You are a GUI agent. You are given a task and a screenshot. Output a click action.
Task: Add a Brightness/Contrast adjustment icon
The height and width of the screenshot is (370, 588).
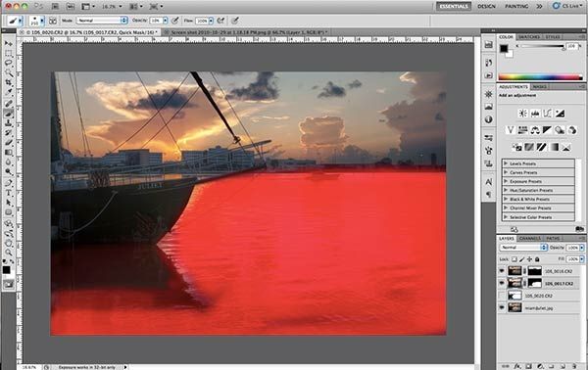click(x=522, y=114)
